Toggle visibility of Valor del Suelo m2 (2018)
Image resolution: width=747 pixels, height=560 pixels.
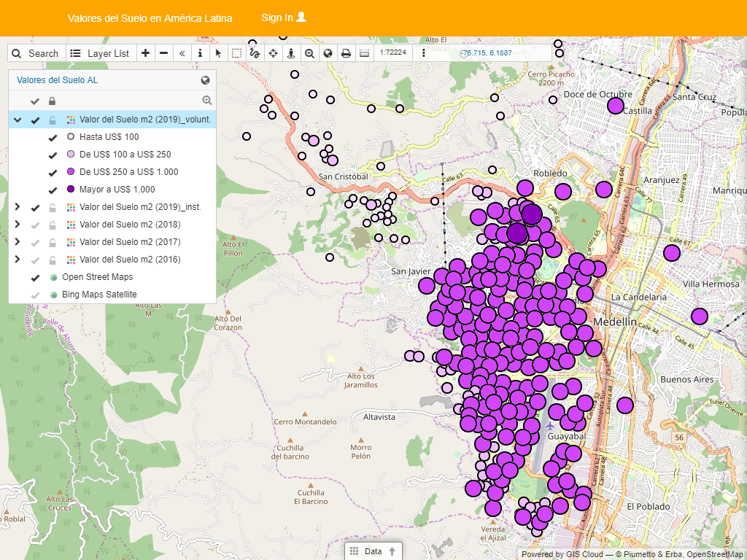click(35, 225)
